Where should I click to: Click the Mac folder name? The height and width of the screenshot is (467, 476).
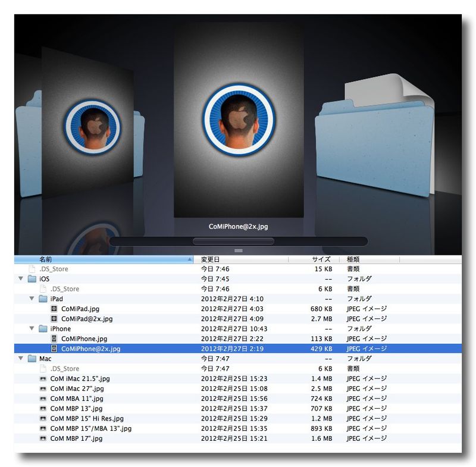45,359
